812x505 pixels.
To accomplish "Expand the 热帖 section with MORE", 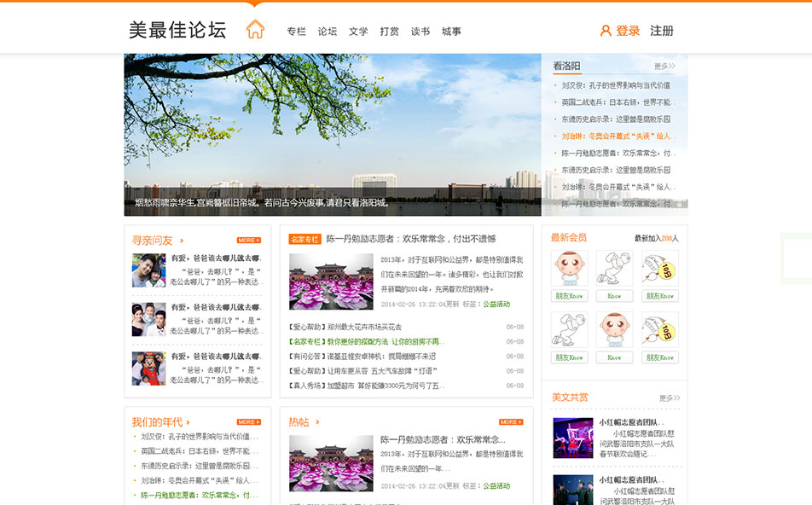I will (x=510, y=422).
